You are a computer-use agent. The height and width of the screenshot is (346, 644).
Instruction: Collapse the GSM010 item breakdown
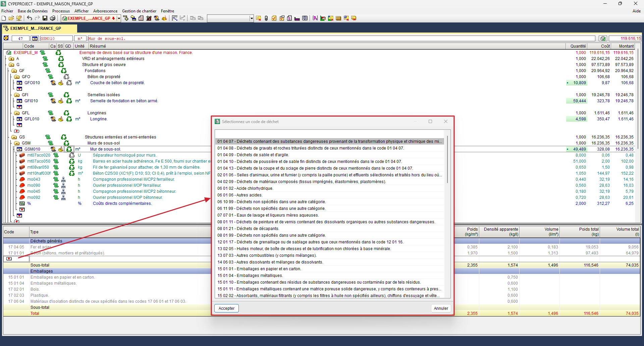pyautogui.click(x=19, y=149)
